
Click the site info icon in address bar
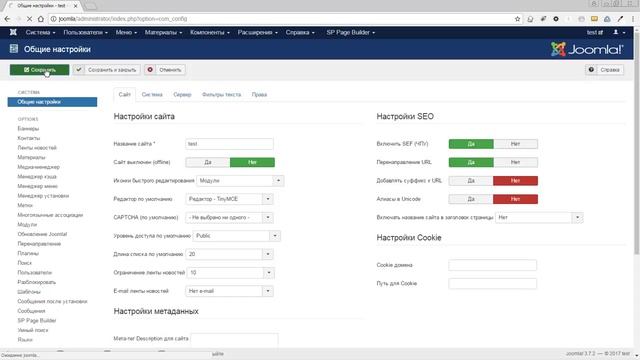[x=53, y=19]
